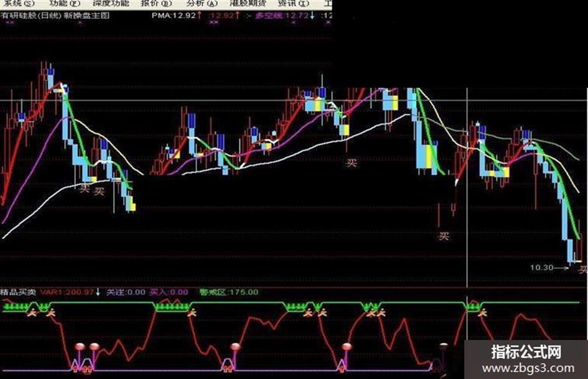Open the 港股期货 menu
The width and height of the screenshot is (588, 379).
coord(248,3)
